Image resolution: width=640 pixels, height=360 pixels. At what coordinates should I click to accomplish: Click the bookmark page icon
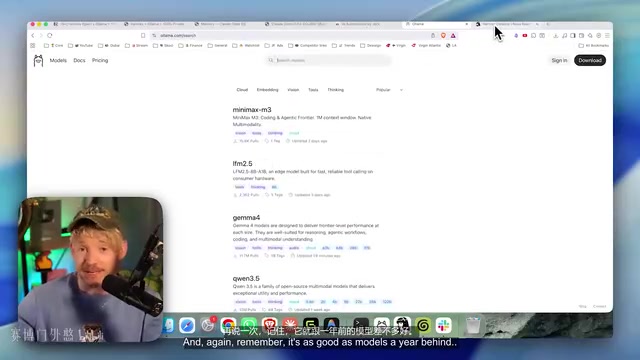pos(143,36)
